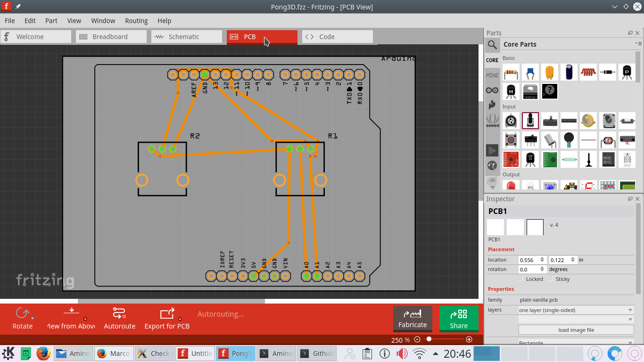Select the MINE parts bin tab

pyautogui.click(x=492, y=75)
